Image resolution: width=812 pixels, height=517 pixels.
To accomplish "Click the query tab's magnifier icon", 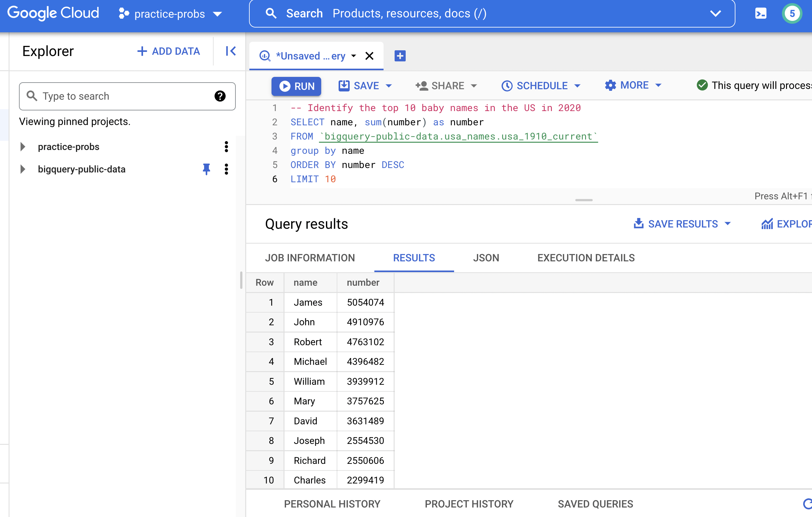I will 265,56.
